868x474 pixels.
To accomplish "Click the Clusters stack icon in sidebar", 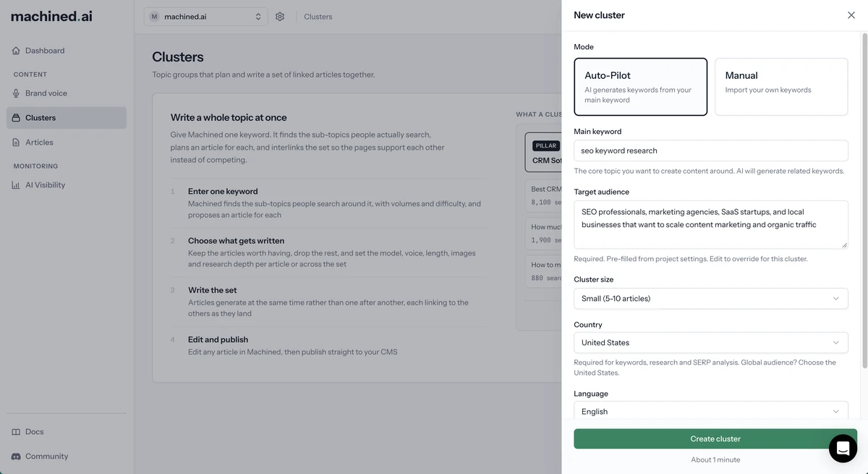I will coord(16,118).
